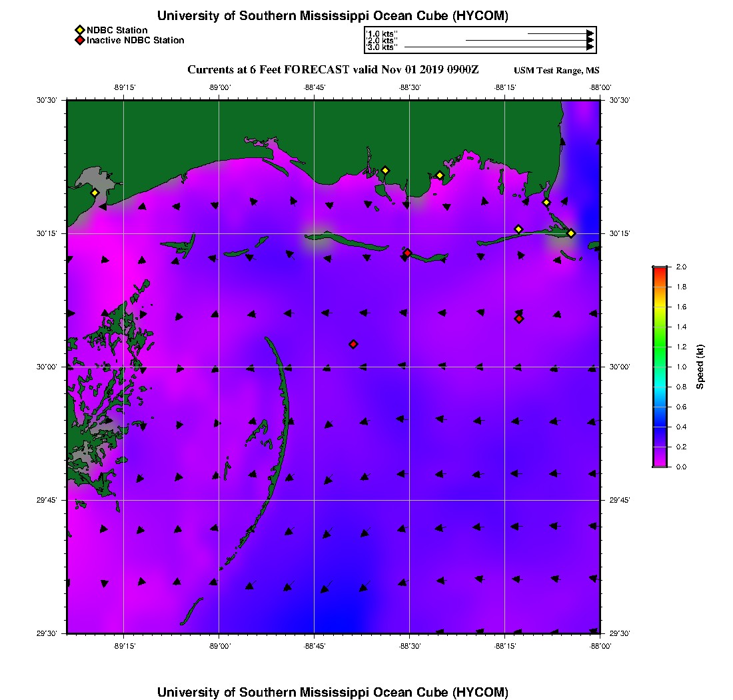Click the coastal yellow station just east of 88°30'

[x=440, y=176]
